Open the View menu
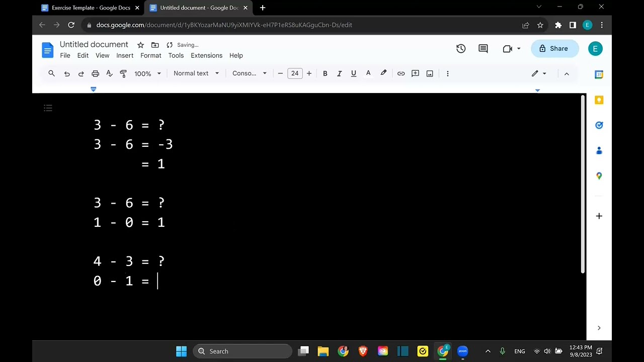 pyautogui.click(x=103, y=56)
